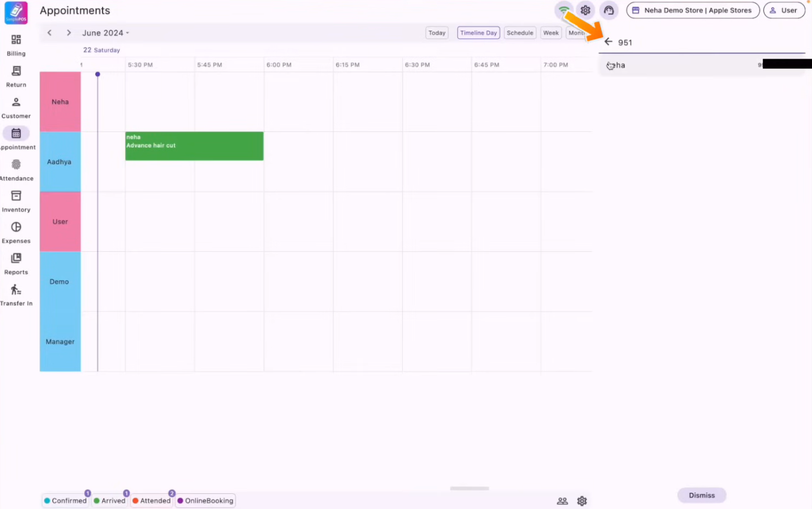Image resolution: width=812 pixels, height=509 pixels.
Task: Open neha Advance hair cut appointment
Action: tap(194, 146)
